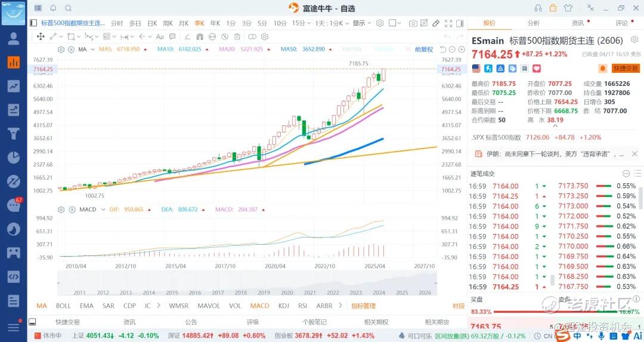Viewport: 644px width, 342px height.
Task: Open the trend line market sidebar icon
Action: click(14, 86)
